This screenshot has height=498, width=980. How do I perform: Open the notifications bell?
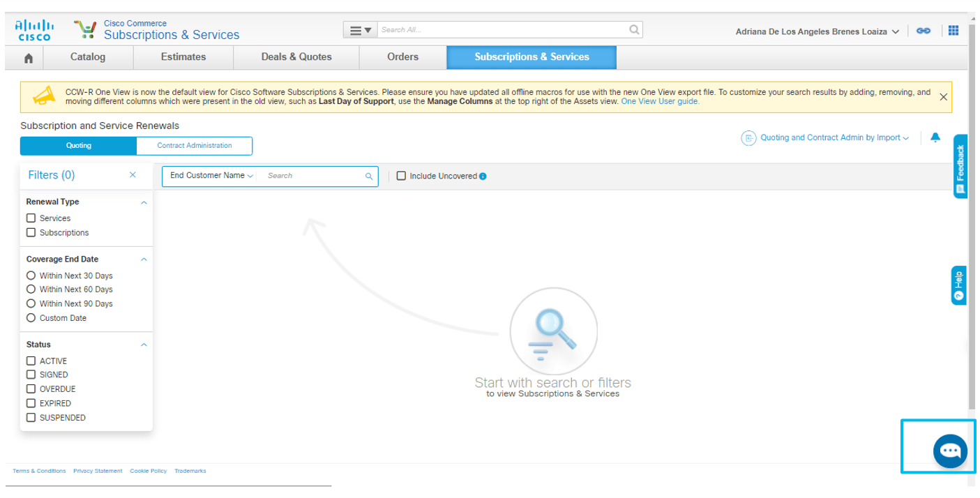pos(935,137)
